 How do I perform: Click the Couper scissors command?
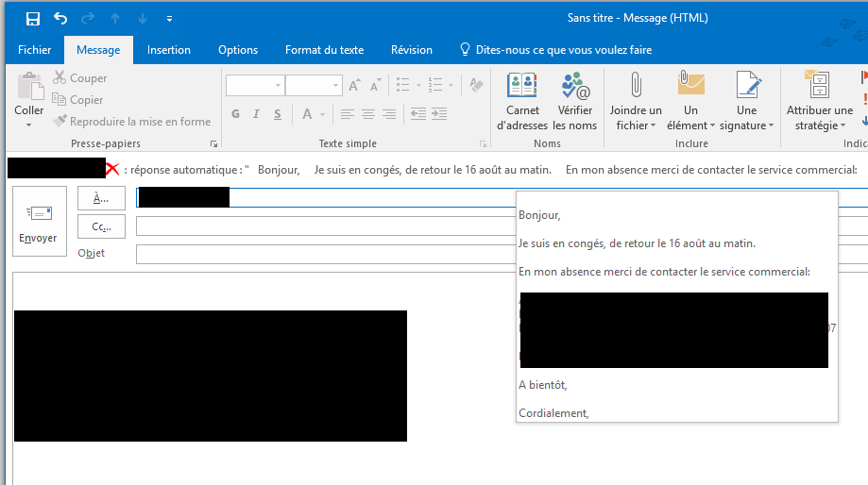pos(80,78)
